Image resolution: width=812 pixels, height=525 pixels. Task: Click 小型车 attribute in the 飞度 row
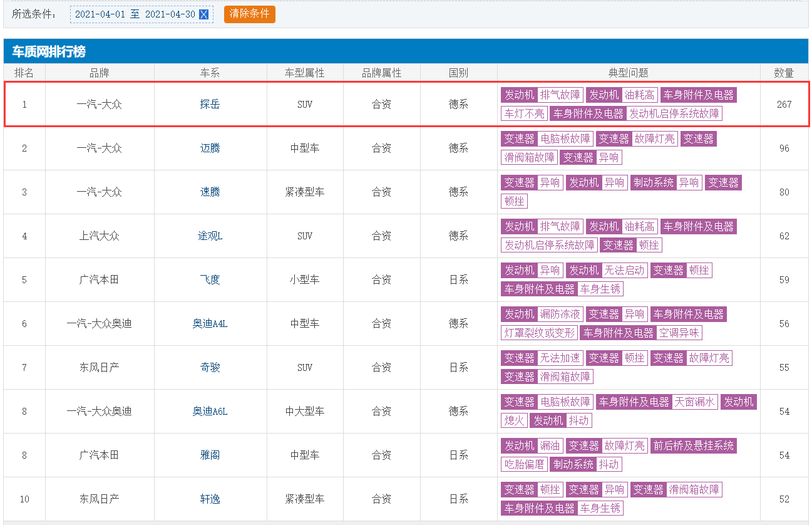pos(305,280)
